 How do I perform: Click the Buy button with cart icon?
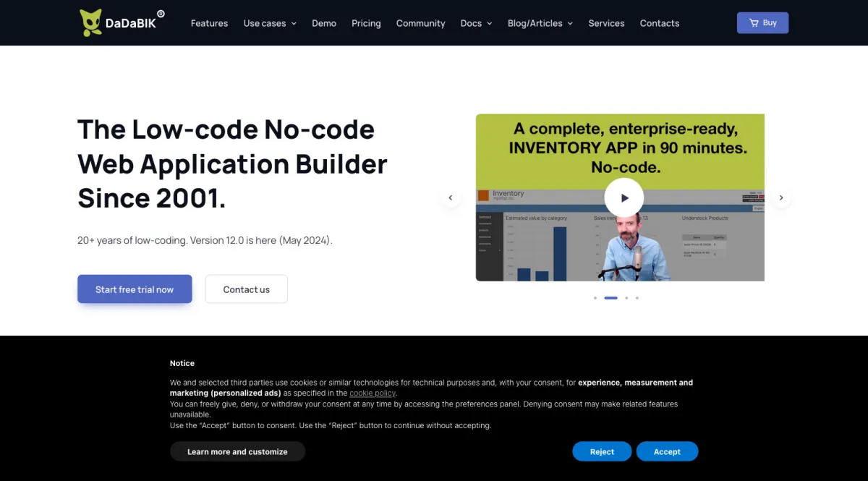762,22
